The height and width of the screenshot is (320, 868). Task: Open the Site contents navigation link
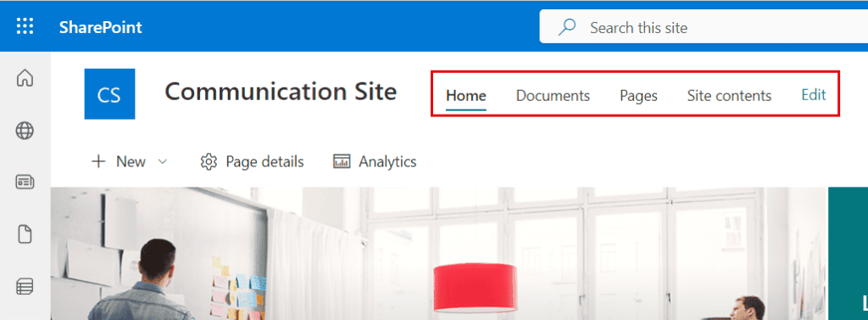coord(729,96)
